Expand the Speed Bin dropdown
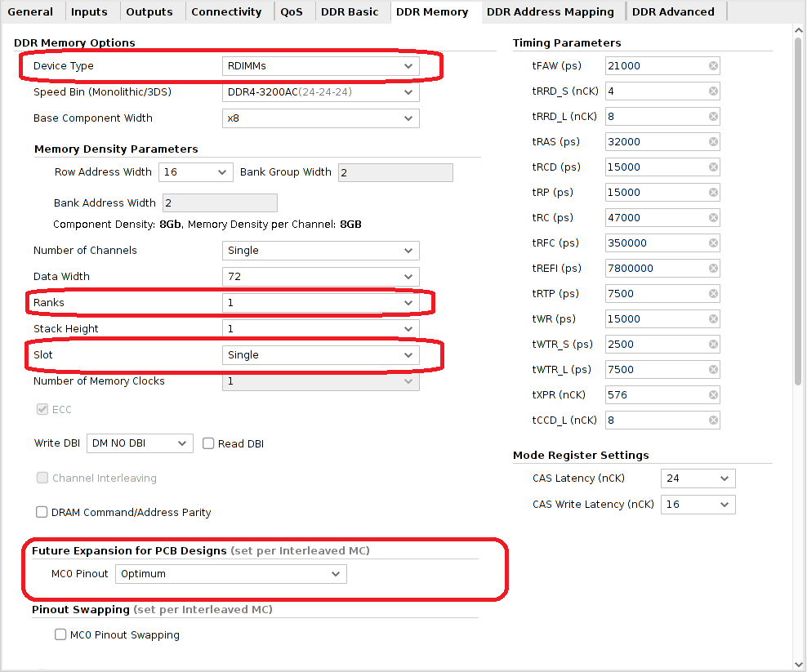 coord(320,92)
